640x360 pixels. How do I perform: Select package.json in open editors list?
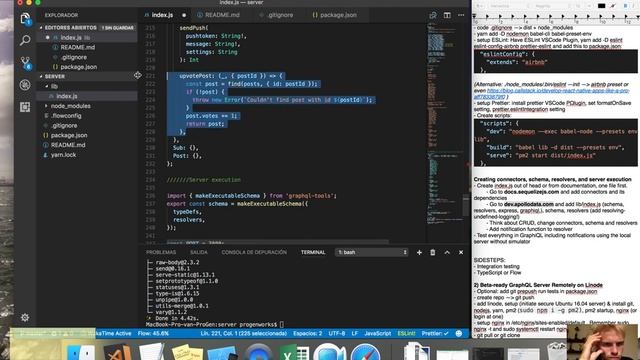(88, 67)
